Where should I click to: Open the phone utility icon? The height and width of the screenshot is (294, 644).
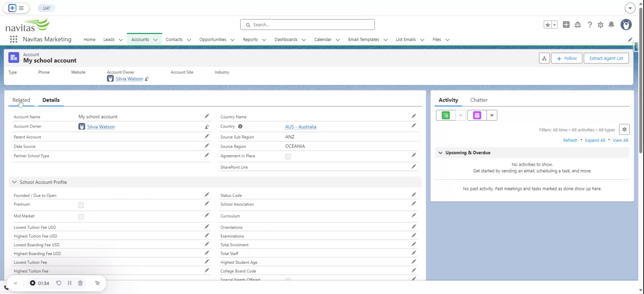[6, 288]
